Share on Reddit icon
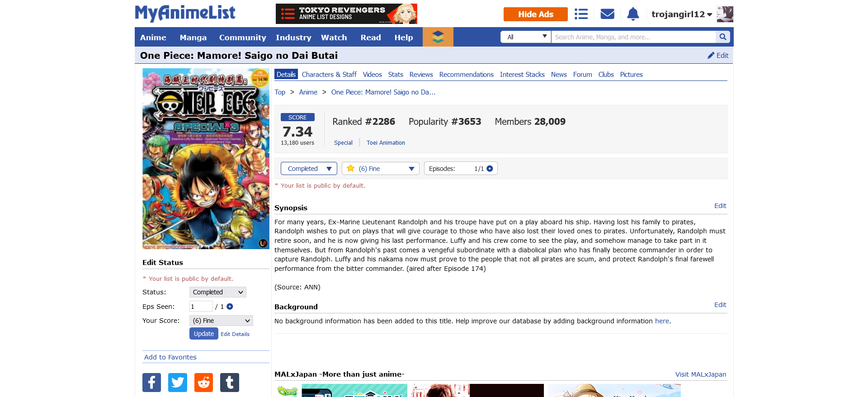This screenshot has width=868, height=397. click(203, 383)
